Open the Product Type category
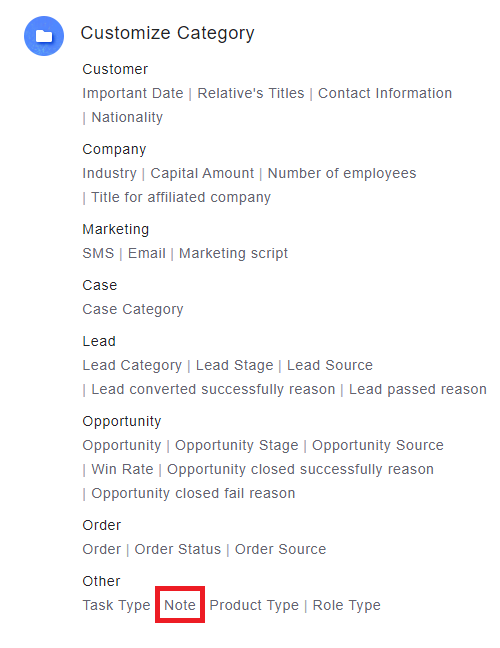 pyautogui.click(x=254, y=605)
